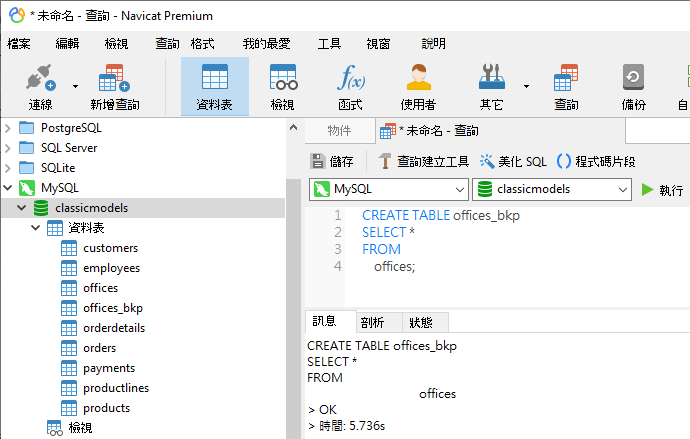This screenshot has height=439, width=690.
Task: Click the Connection (連線) plug icon
Action: (40, 77)
